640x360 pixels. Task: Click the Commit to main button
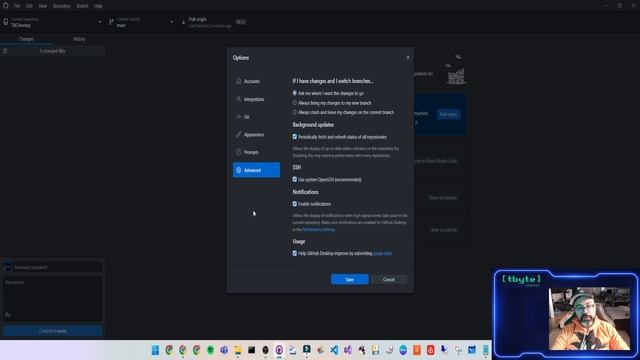pyautogui.click(x=53, y=331)
